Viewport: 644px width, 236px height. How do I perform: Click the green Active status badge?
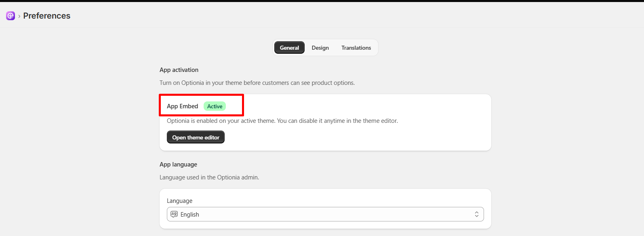point(215,106)
